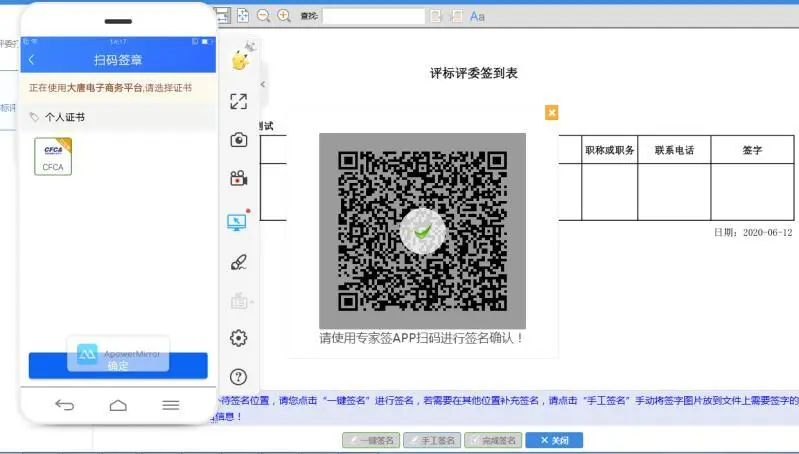The image size is (799, 454).
Task: Click the search input field in toolbar
Action: click(374, 16)
